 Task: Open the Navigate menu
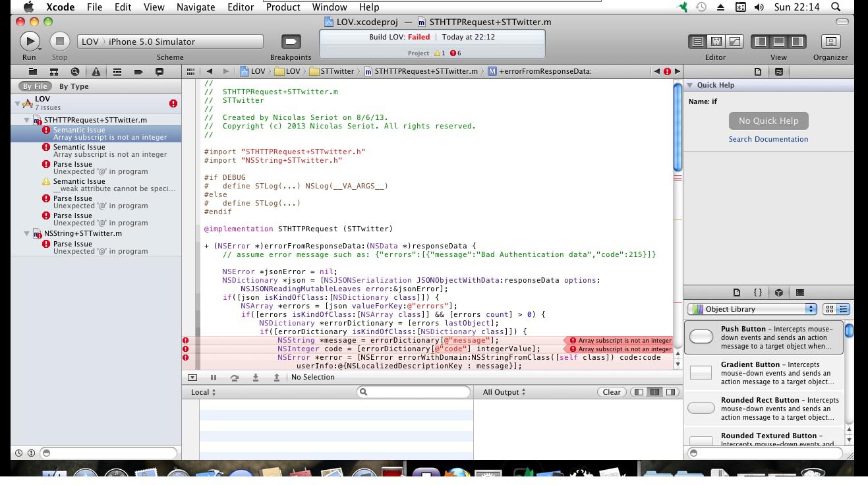tap(196, 7)
